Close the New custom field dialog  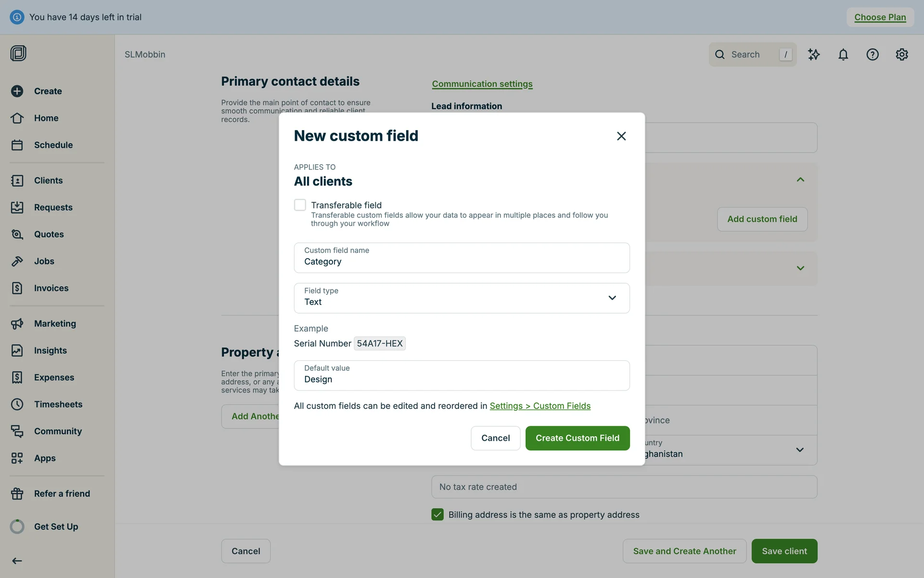(621, 136)
